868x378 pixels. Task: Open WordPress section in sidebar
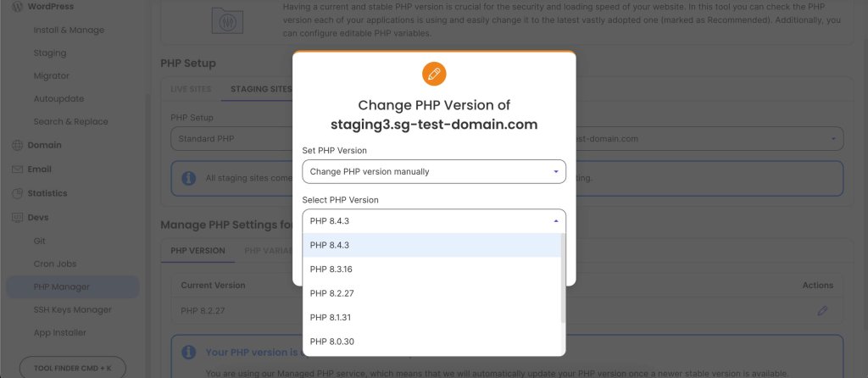click(x=50, y=7)
